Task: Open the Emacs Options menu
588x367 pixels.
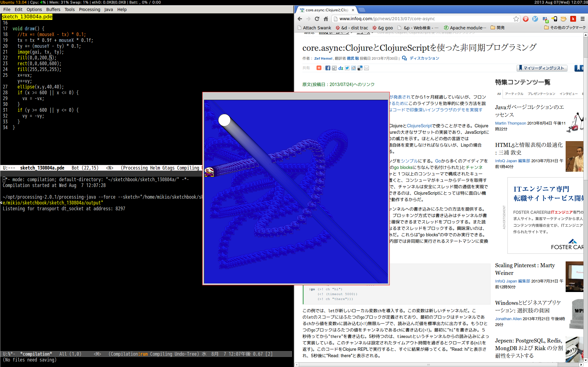Action: 34,9
